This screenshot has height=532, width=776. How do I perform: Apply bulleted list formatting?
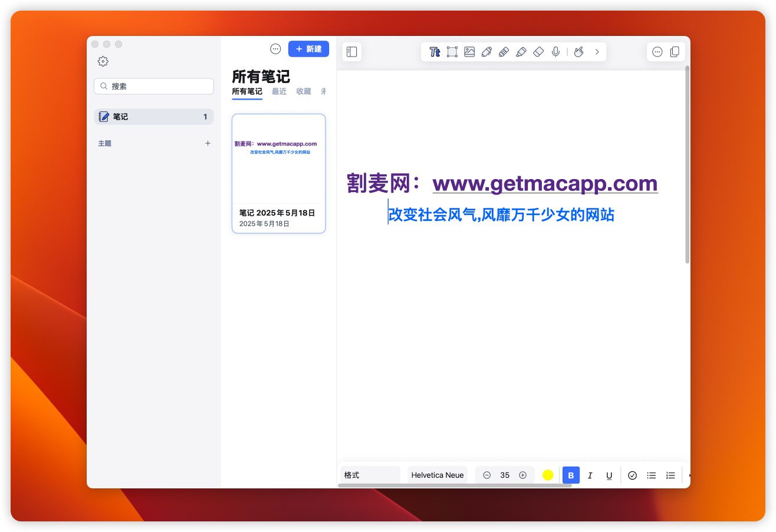click(652, 475)
